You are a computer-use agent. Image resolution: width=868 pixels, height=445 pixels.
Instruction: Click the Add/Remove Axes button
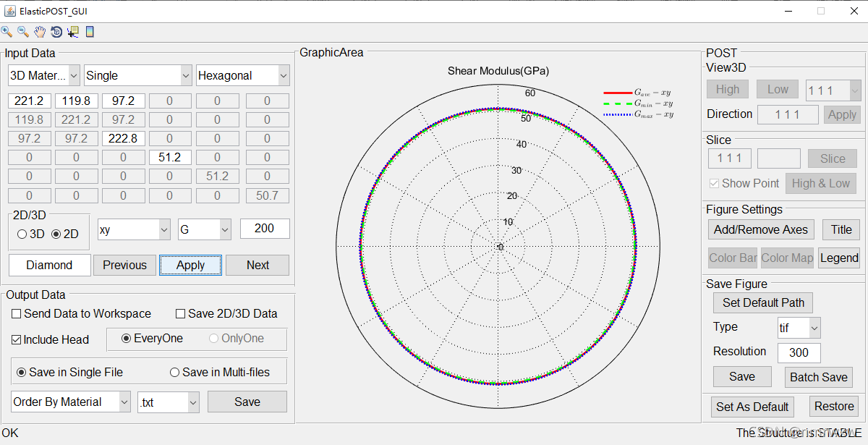pyautogui.click(x=761, y=229)
